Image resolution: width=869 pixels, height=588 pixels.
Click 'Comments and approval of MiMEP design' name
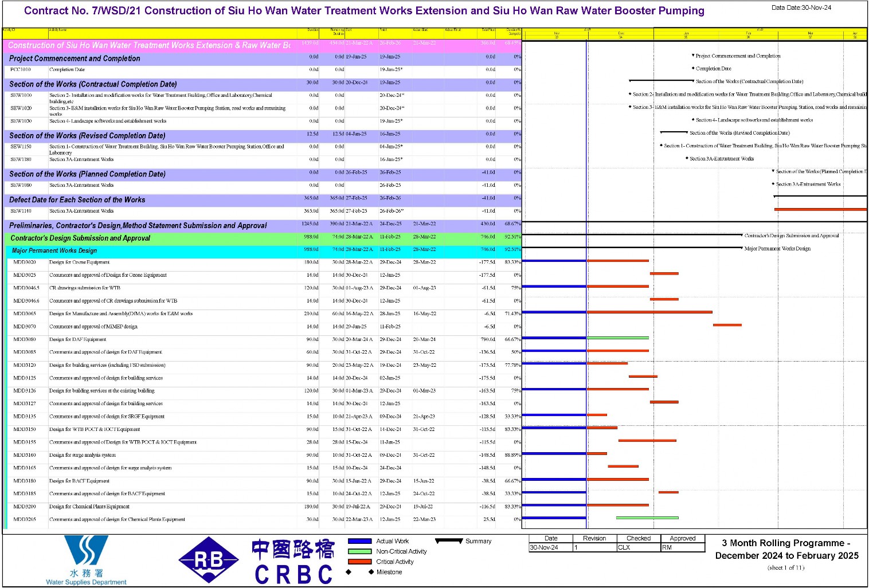point(93,327)
